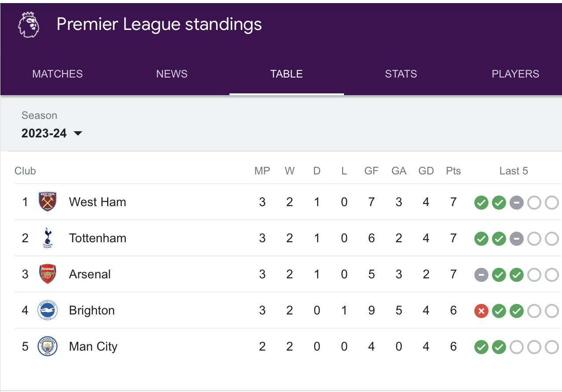Go to the Stats tab
Viewport: 562px width, 392px height.
(401, 74)
